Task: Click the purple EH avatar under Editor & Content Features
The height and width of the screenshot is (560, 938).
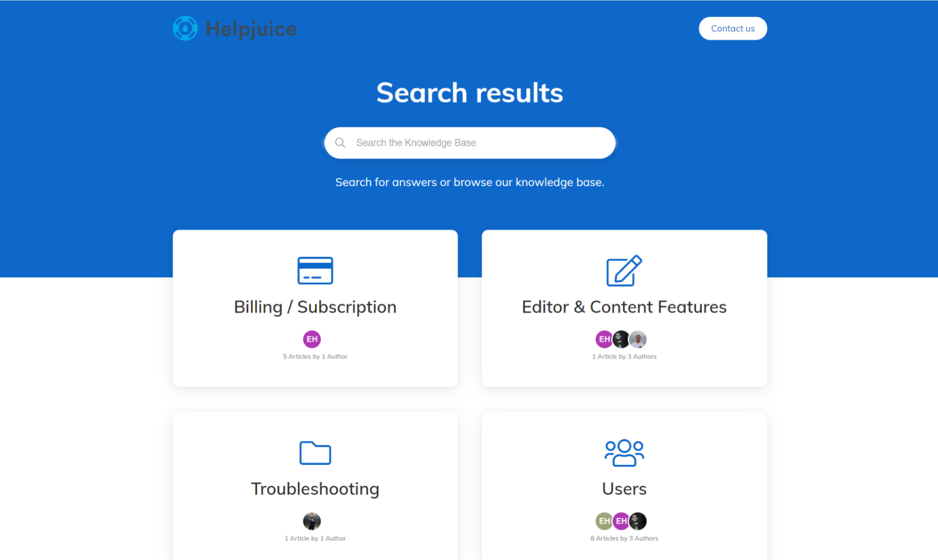Action: 604,339
